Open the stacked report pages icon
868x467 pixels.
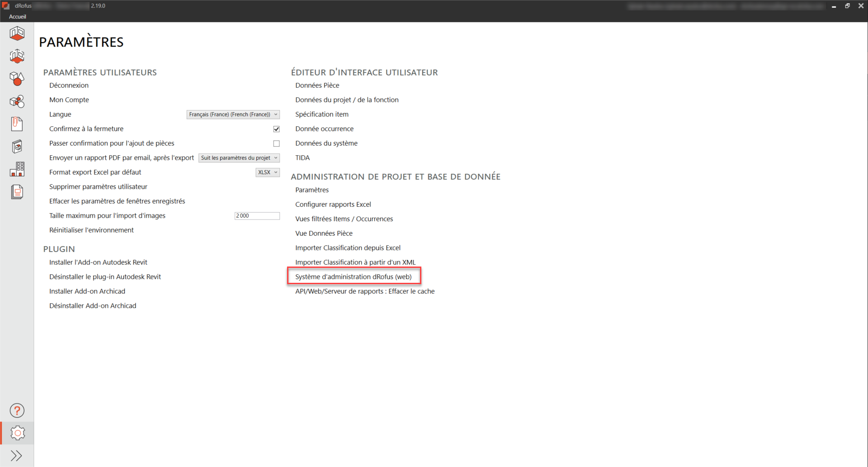tap(17, 192)
